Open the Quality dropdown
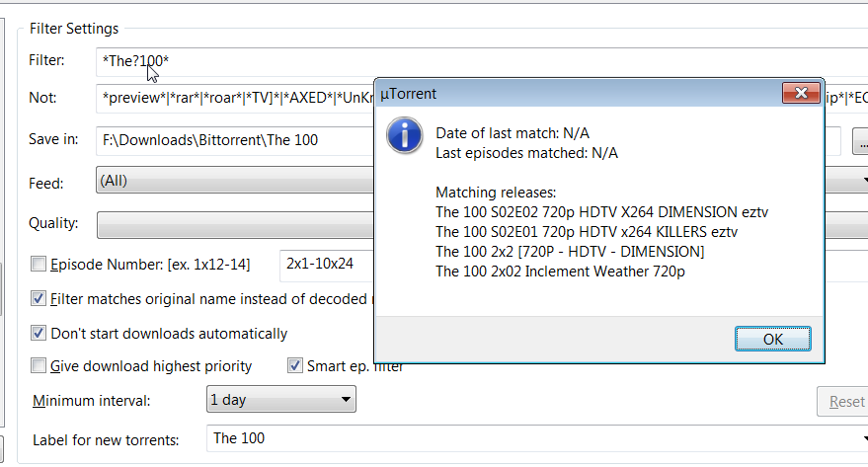 (x=235, y=225)
